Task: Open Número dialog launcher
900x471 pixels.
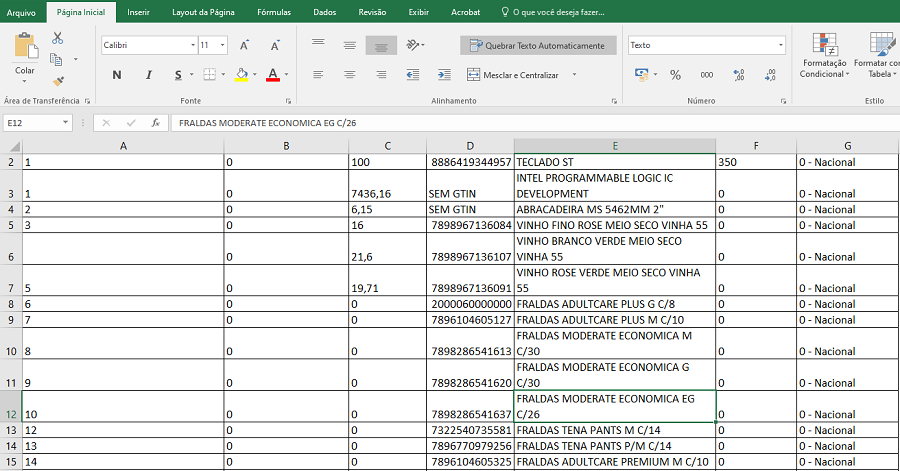Action: [783, 101]
